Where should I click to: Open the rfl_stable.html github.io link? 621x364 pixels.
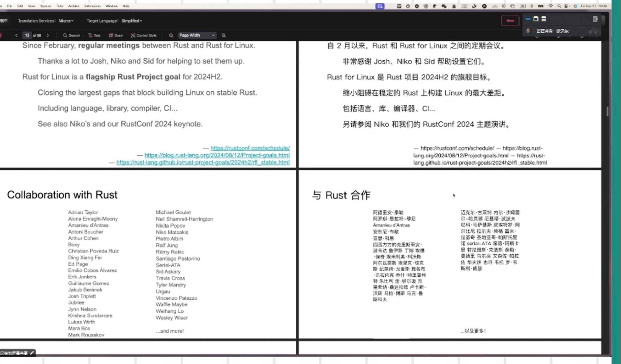[x=203, y=162]
